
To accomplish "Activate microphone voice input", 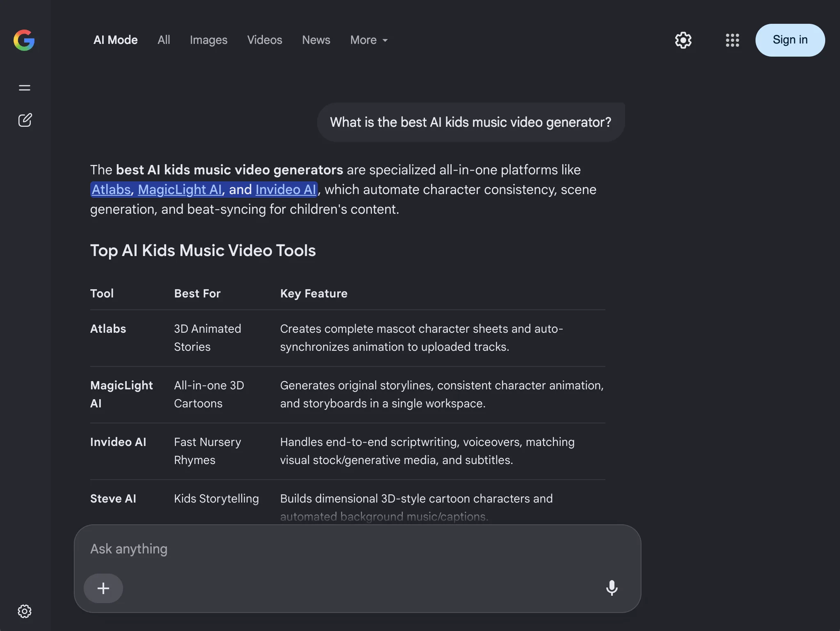I will (x=612, y=588).
